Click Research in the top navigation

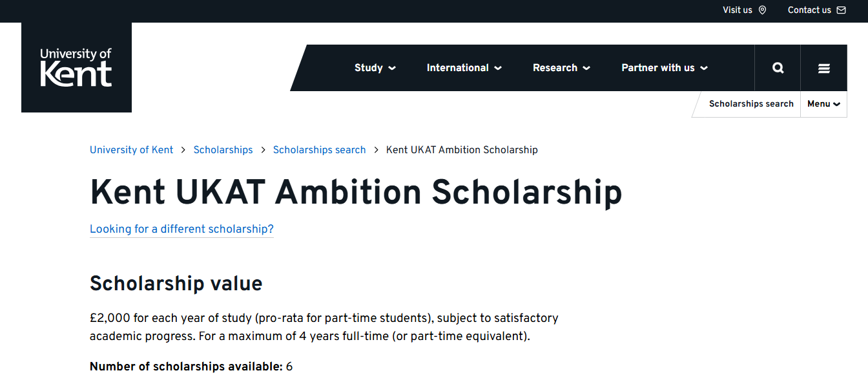coord(556,67)
